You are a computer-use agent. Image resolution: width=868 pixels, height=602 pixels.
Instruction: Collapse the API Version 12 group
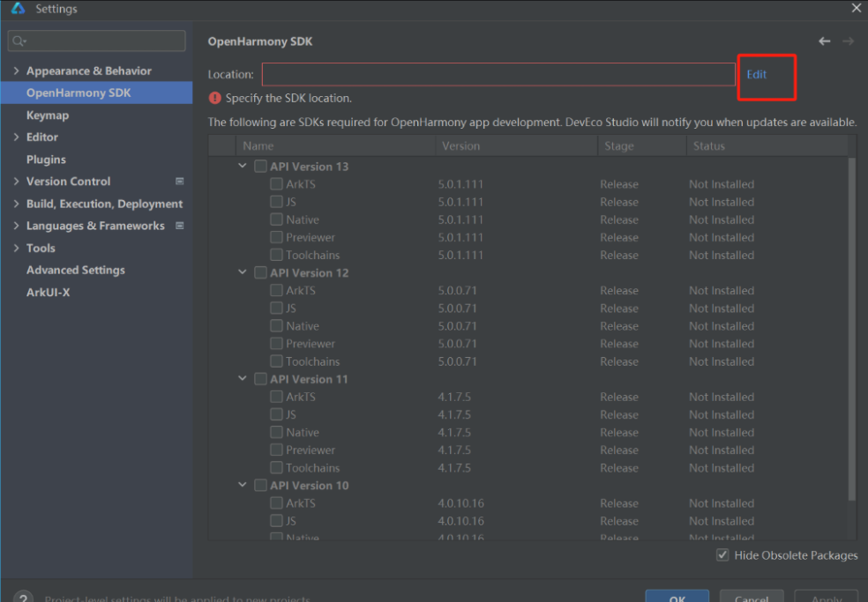(242, 271)
